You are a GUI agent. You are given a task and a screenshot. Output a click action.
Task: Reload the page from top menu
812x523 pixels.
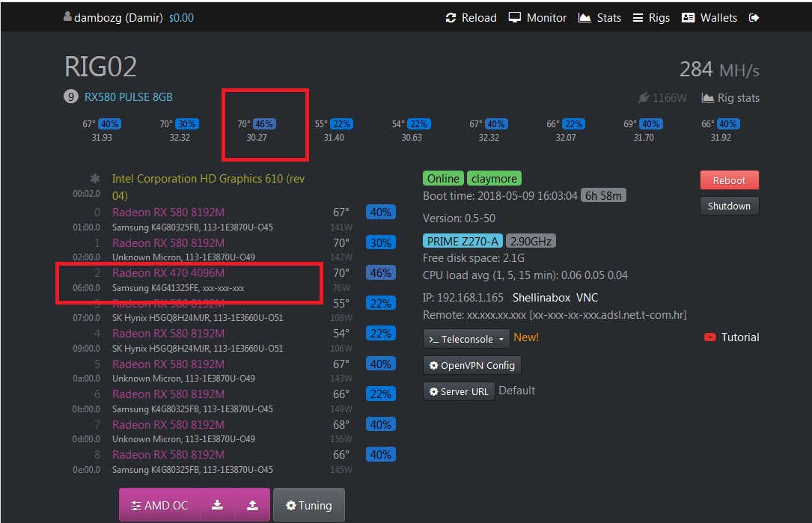(x=471, y=18)
